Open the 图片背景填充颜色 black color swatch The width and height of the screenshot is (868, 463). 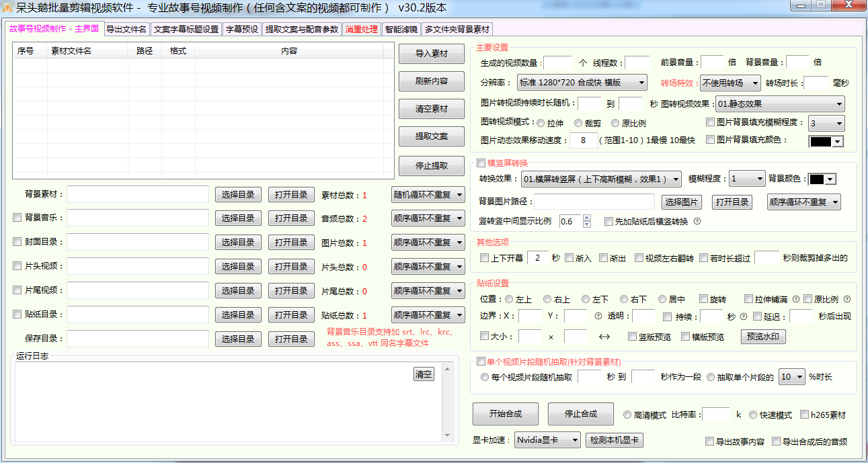coord(826,141)
